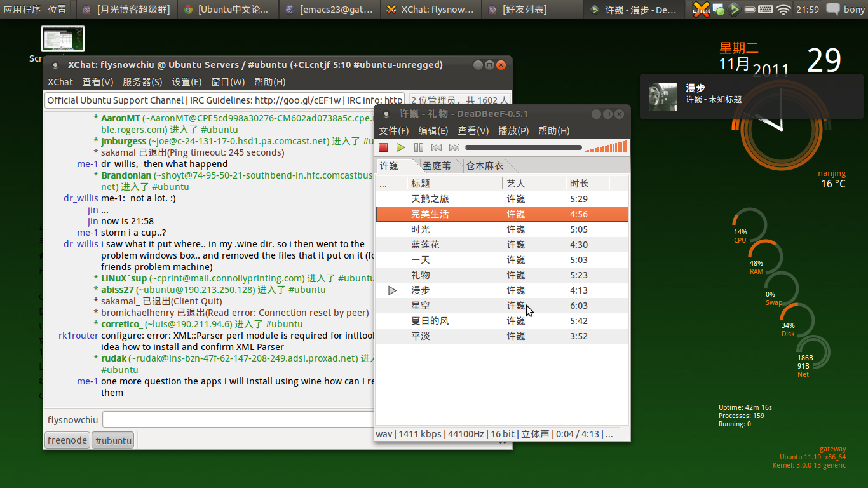Open the 服务器(S) menu in XChat
This screenshot has width=868, height=488.
tap(142, 82)
